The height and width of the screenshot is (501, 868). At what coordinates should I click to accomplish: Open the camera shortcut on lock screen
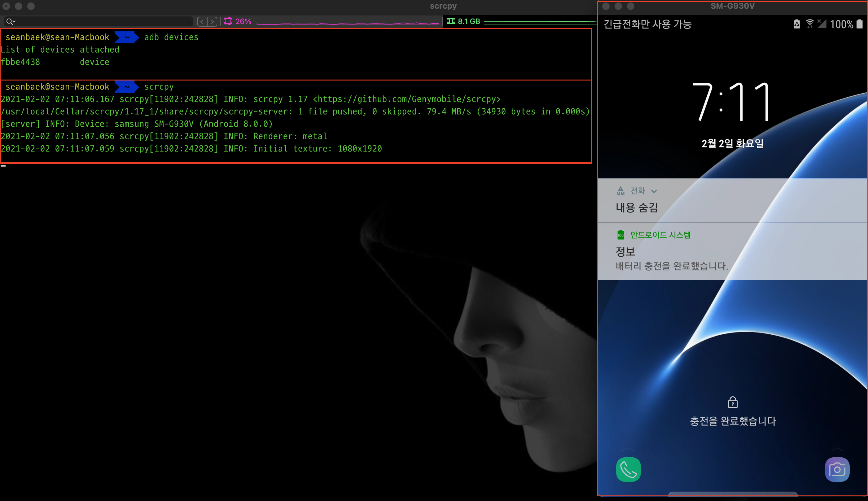click(837, 469)
